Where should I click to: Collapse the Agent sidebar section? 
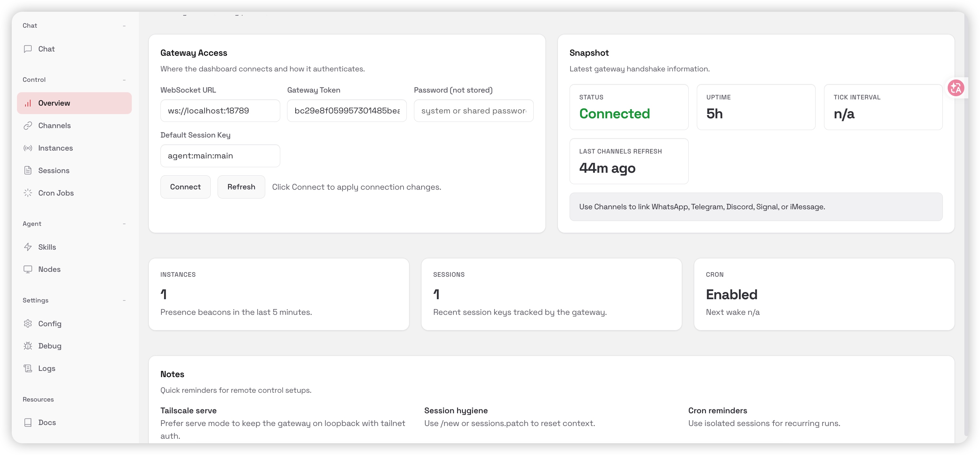coord(124,224)
